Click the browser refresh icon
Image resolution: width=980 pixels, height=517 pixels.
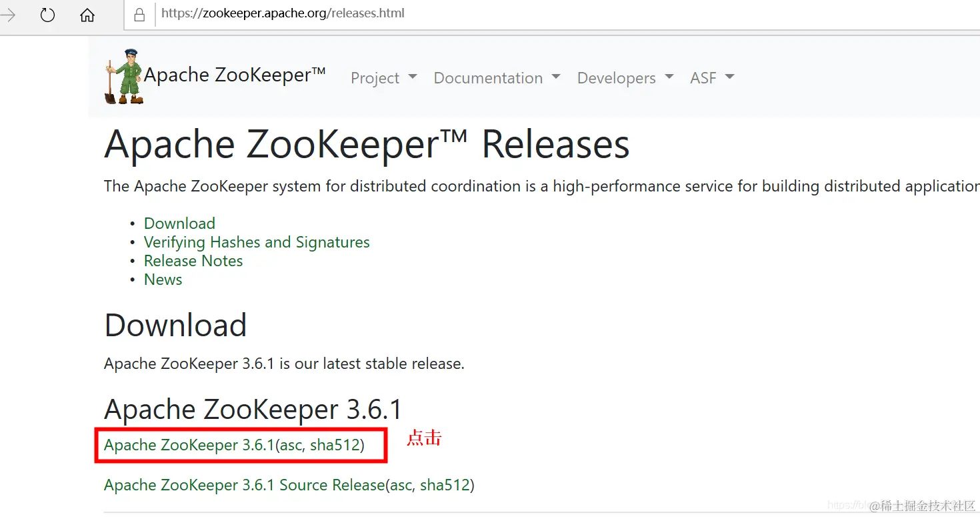tap(47, 15)
